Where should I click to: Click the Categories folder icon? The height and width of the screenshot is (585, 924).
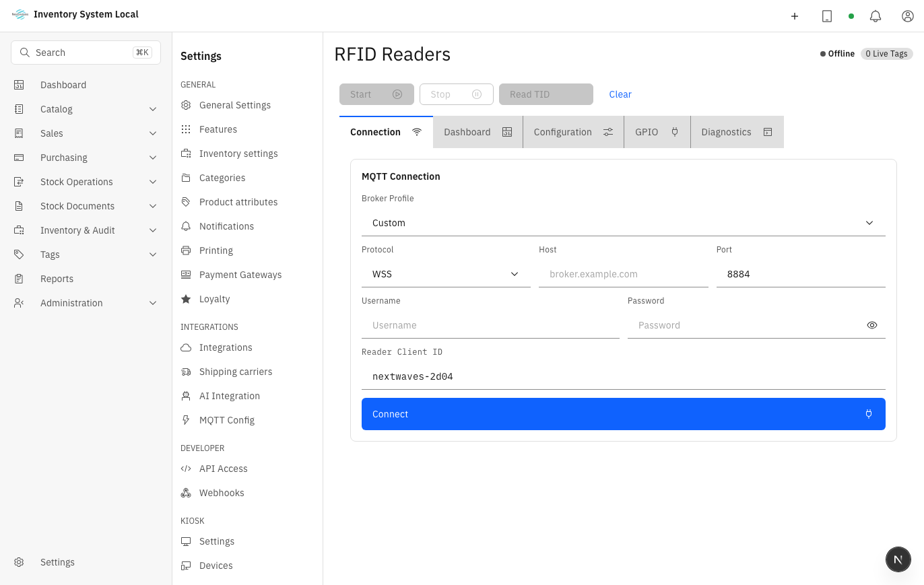click(x=186, y=178)
